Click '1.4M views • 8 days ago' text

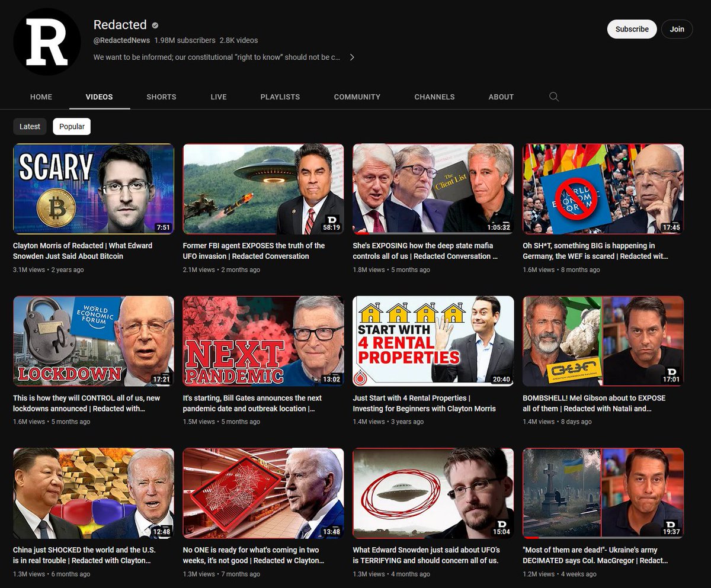tap(557, 422)
